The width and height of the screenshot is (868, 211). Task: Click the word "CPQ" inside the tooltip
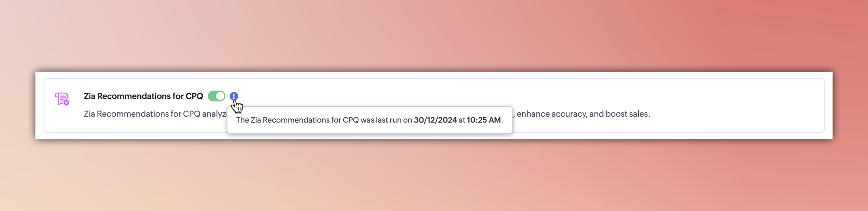tap(351, 120)
